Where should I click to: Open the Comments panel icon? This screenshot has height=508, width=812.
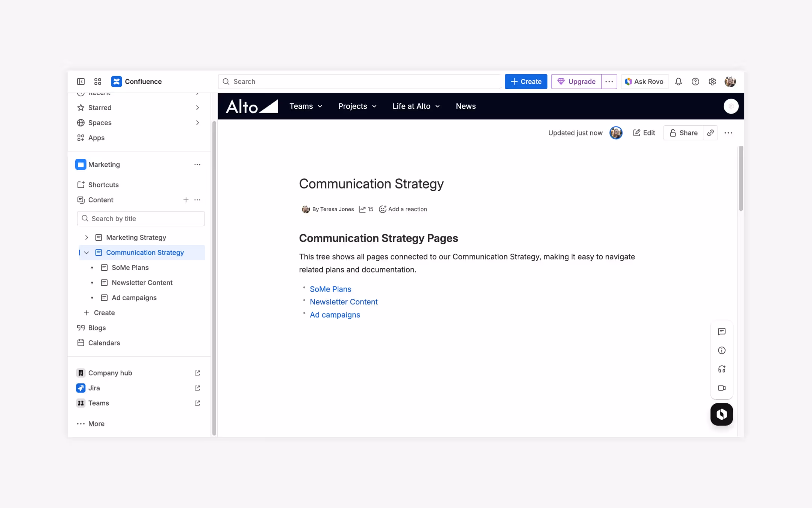click(722, 332)
